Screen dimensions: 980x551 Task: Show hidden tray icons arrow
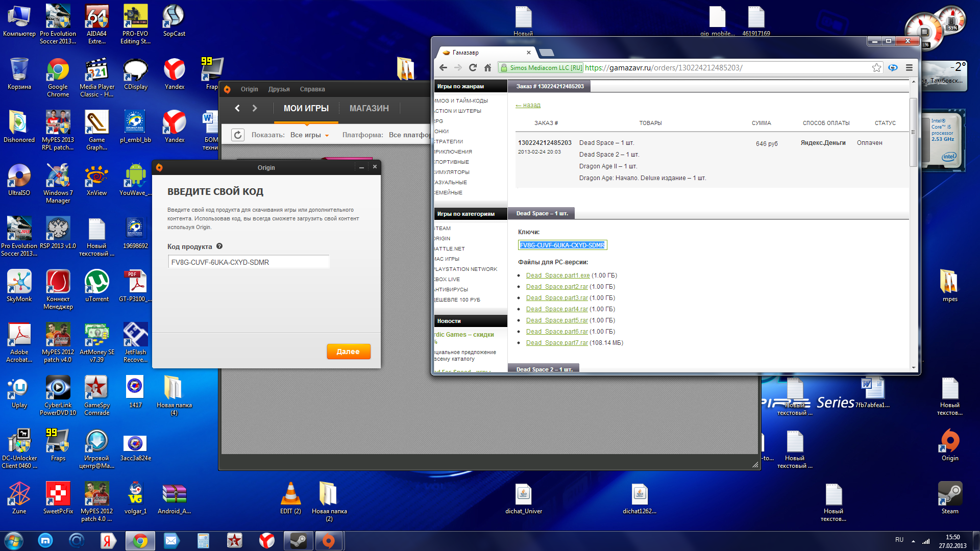[x=913, y=541]
